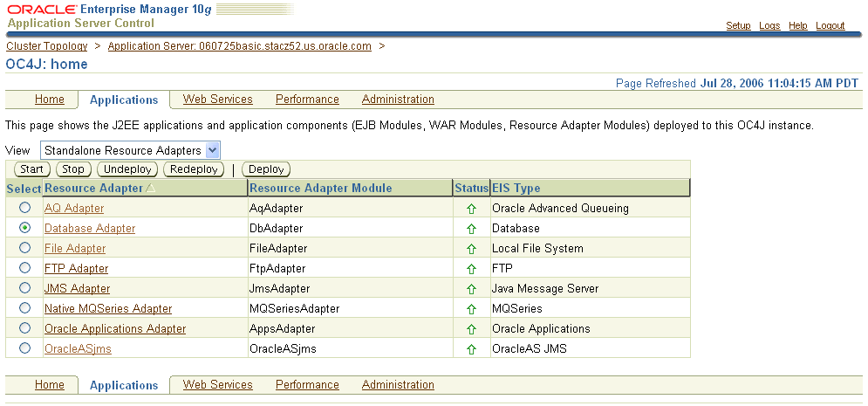The width and height of the screenshot is (868, 406).
Task: Open the bottom Home tab link
Action: (x=49, y=384)
